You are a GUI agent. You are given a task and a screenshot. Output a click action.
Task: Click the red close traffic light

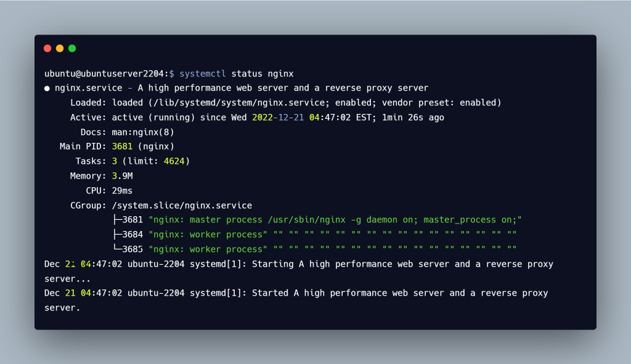pyautogui.click(x=47, y=47)
